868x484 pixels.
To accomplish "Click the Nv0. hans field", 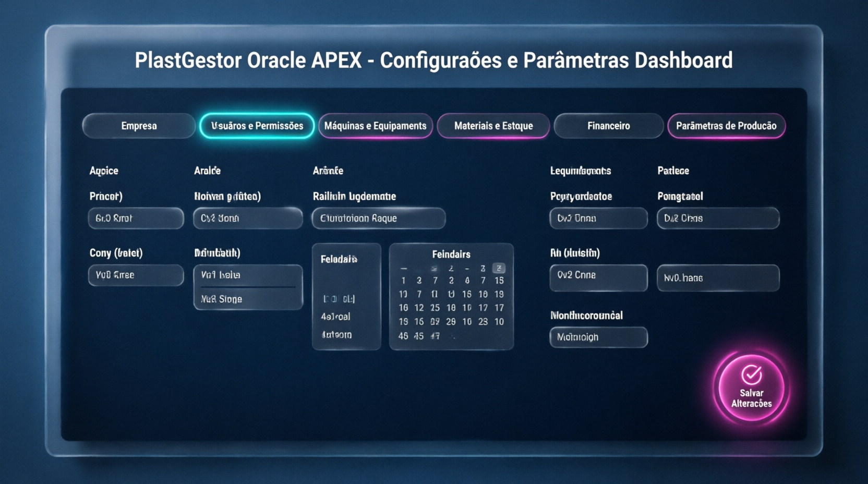I will coord(718,278).
